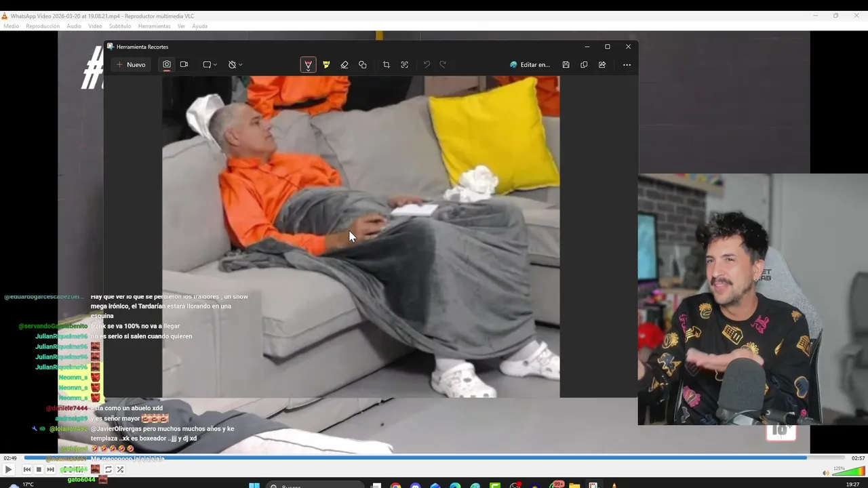Viewport: 868px width, 488px height.
Task: Minimize the Herramienta Recortes window
Action: click(x=587, y=47)
